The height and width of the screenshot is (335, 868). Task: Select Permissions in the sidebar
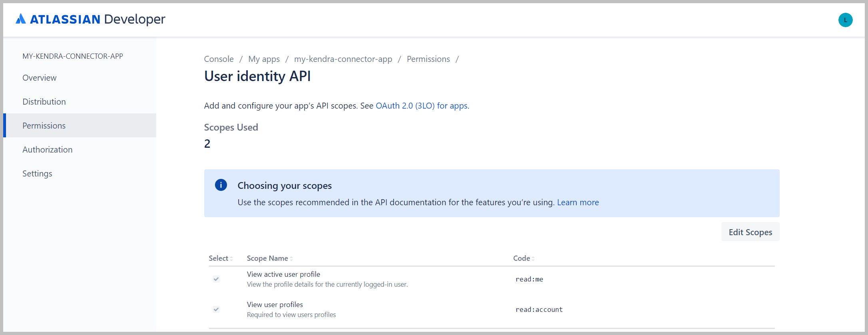pyautogui.click(x=80, y=125)
